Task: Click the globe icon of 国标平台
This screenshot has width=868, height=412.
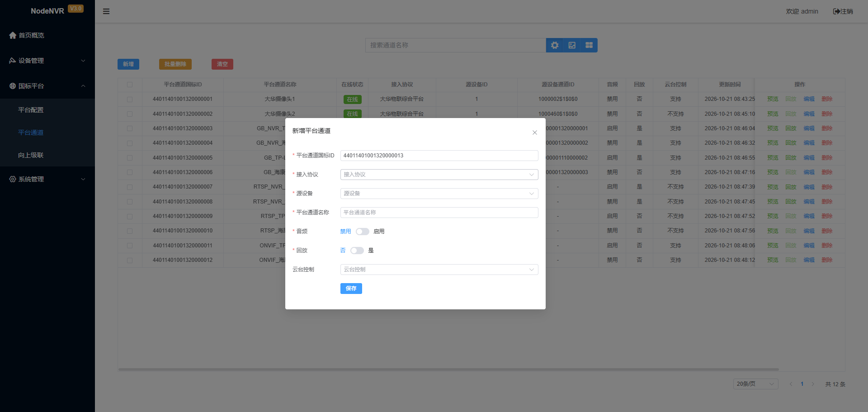Action: tap(13, 86)
